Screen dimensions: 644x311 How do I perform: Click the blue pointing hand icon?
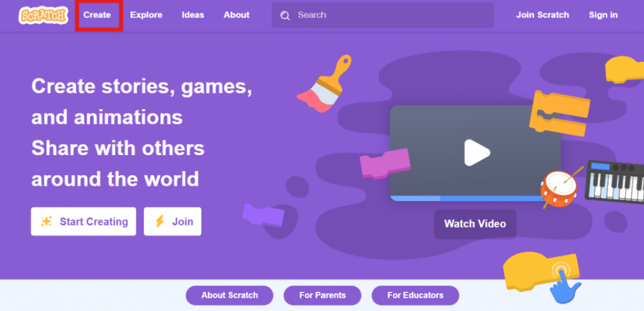pyautogui.click(x=564, y=286)
